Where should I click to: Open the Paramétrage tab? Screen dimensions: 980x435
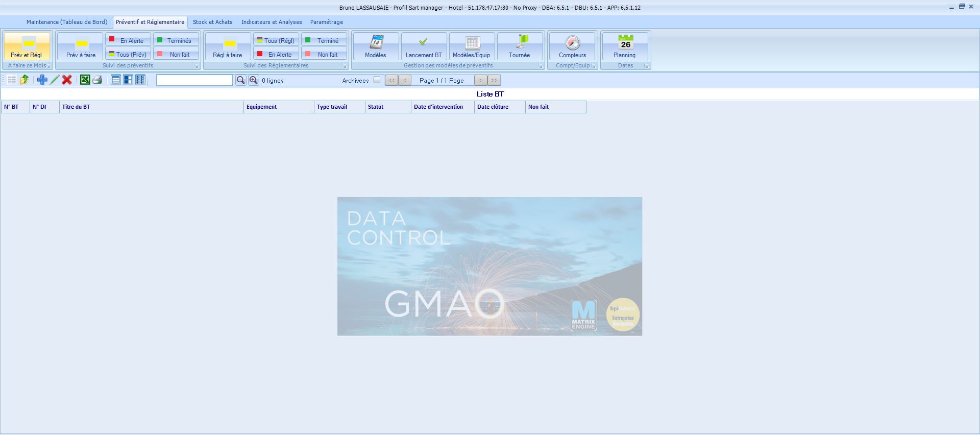tap(327, 22)
